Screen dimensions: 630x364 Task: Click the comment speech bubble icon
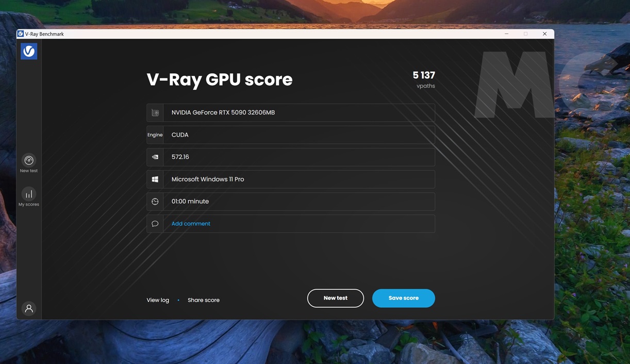click(x=155, y=224)
